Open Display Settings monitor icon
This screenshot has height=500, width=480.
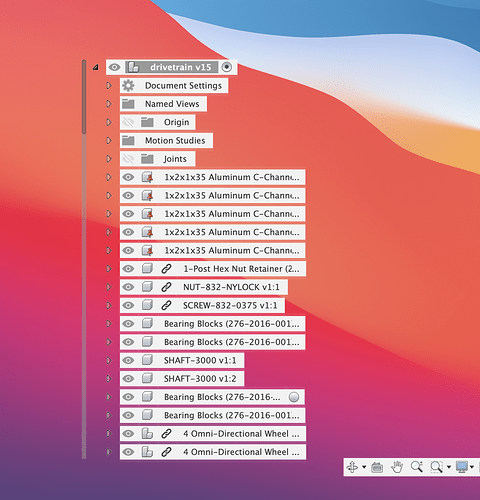coord(462,467)
